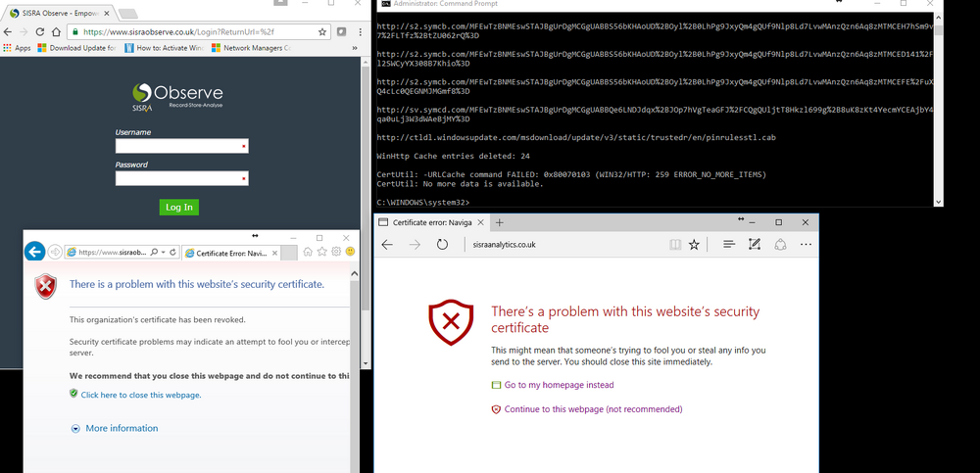Open the Chrome home page icon

click(56, 32)
